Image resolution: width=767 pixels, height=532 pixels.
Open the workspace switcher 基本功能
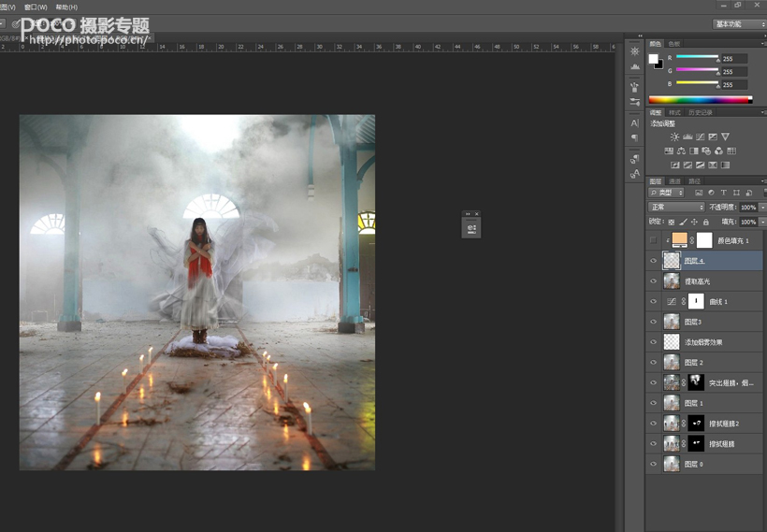[739, 24]
